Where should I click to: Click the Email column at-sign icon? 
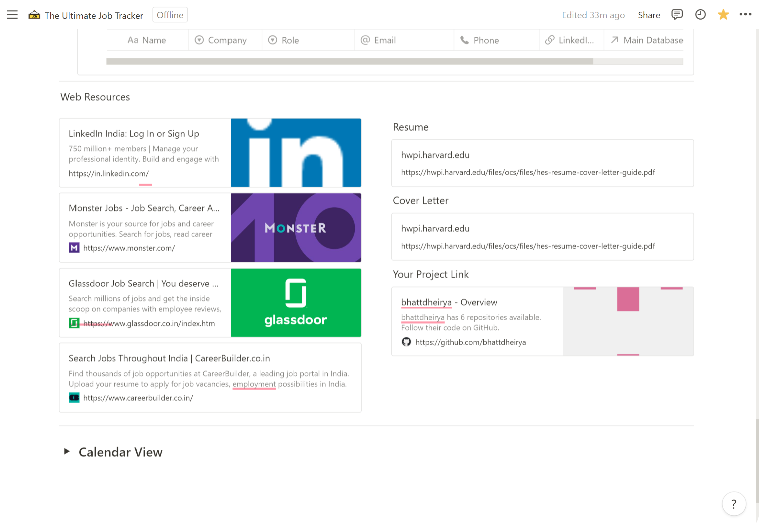[x=365, y=40]
